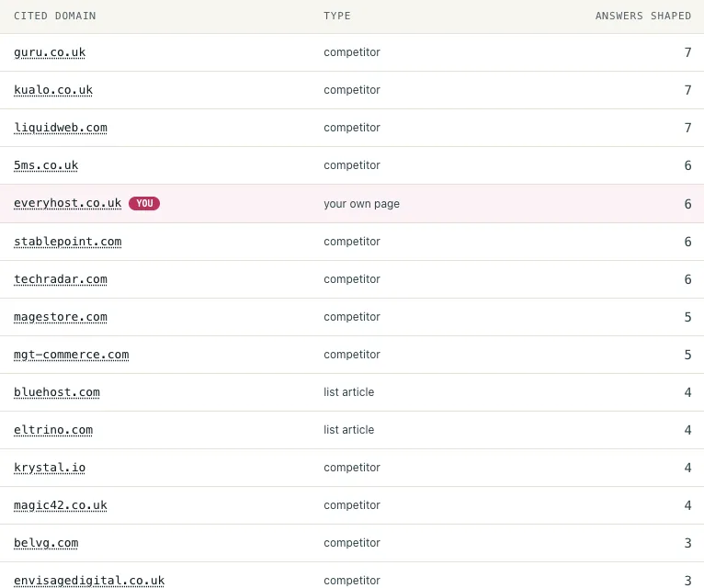Open the techradar.com link
Screen dimensions: 704x588
pyautogui.click(x=60, y=279)
